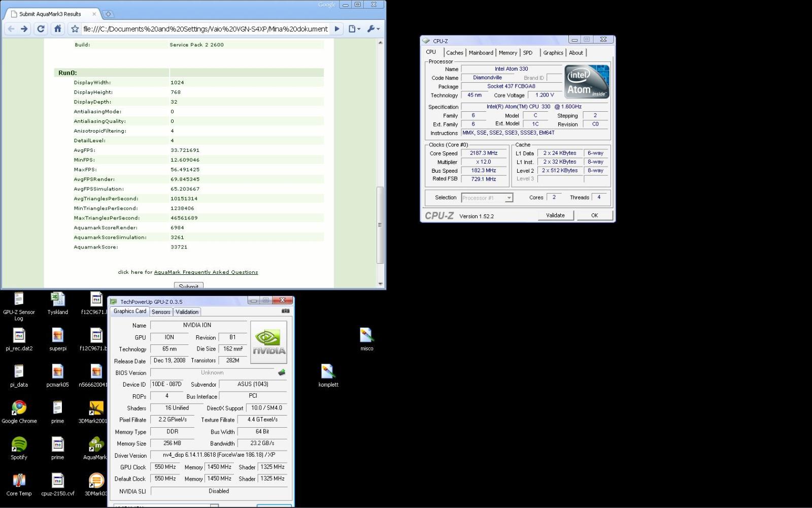The height and width of the screenshot is (508, 812).
Task: Select the n566620041 desktop file
Action: 94,376
